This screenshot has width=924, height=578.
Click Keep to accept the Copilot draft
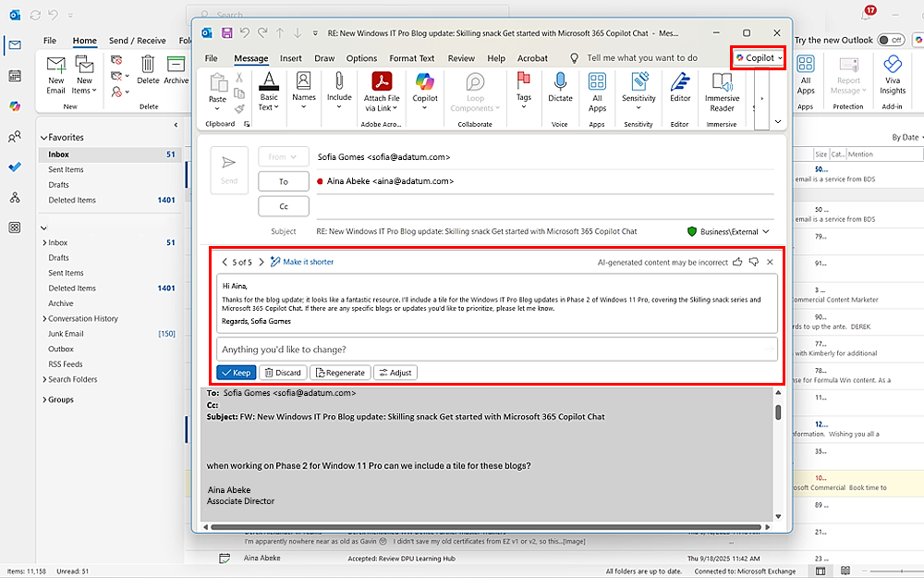pyautogui.click(x=236, y=373)
